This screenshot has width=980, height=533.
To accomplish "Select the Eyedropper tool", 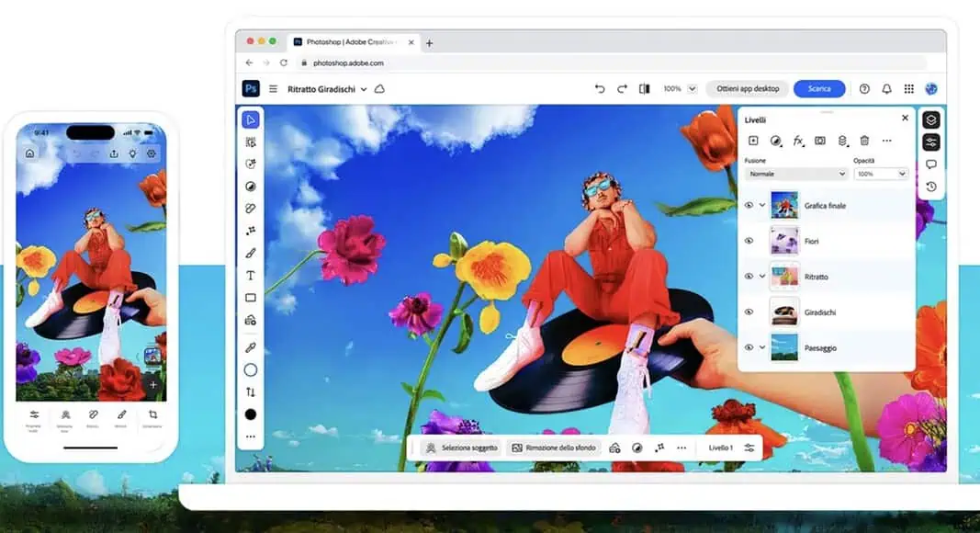I will [250, 347].
